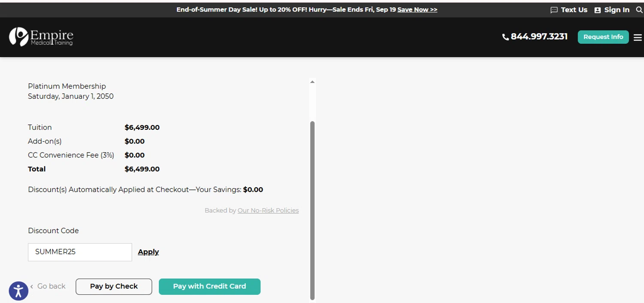Click the Add-on(s) label

coord(45,141)
